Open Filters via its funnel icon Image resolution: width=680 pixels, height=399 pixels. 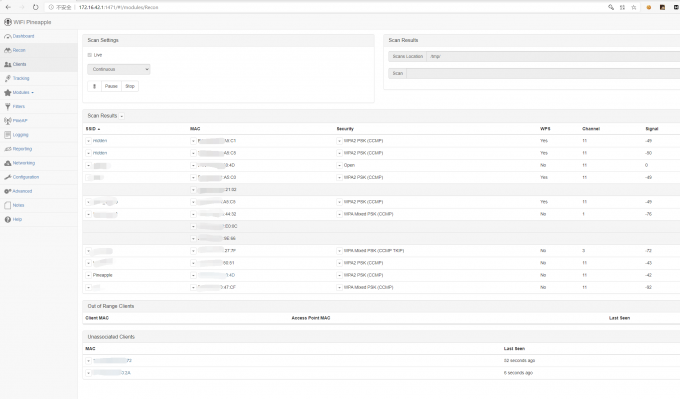pyautogui.click(x=7, y=106)
